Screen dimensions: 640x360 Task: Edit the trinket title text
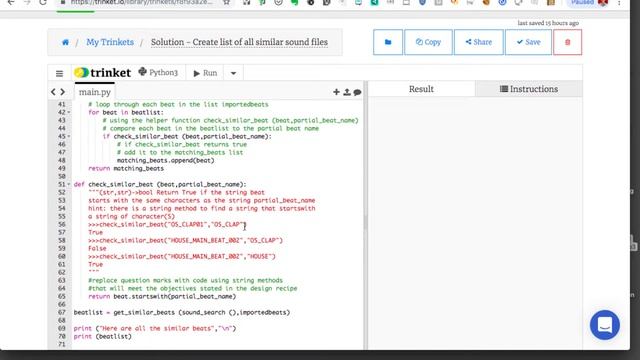coord(239,42)
